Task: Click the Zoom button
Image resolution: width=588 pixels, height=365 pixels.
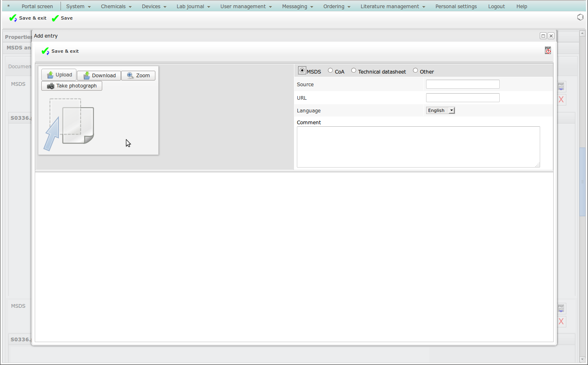Action: click(x=138, y=76)
